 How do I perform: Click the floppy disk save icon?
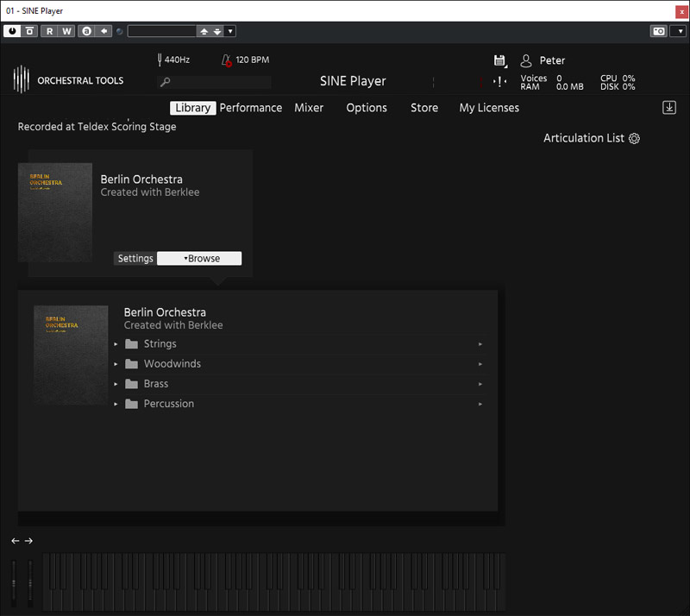(500, 60)
